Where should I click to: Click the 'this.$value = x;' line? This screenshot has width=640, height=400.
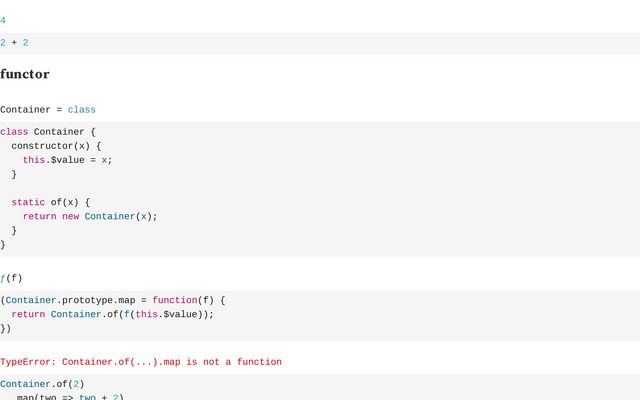[x=67, y=160]
